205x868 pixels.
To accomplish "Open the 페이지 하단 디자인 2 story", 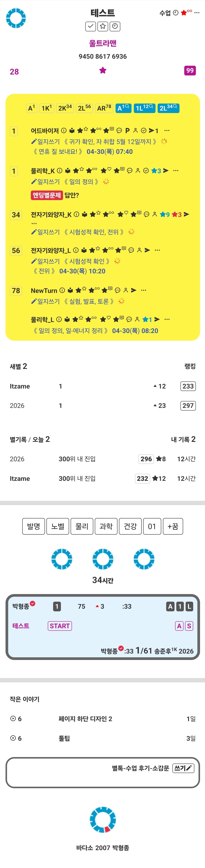I will pos(85,719).
